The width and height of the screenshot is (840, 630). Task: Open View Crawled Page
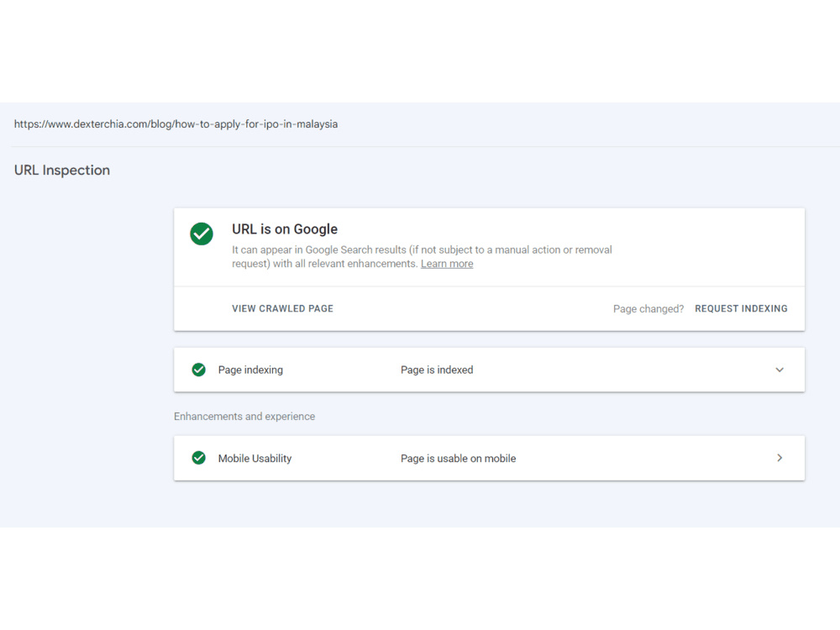click(282, 308)
